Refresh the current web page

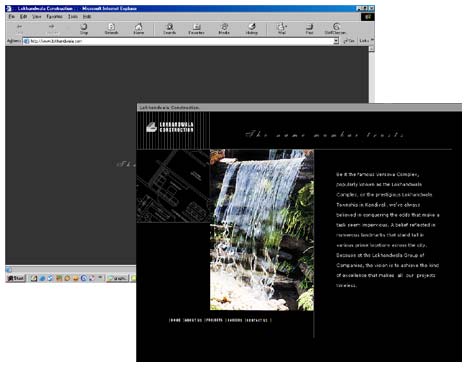[111, 29]
